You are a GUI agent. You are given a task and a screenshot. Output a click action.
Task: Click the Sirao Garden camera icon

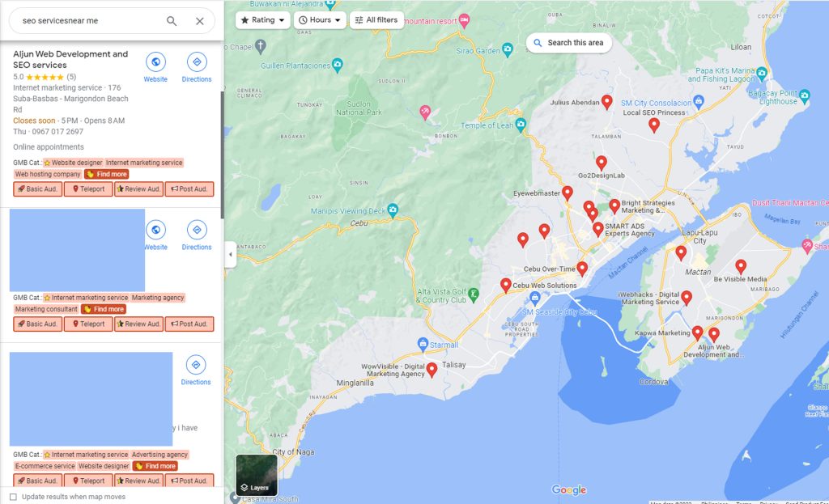click(507, 49)
